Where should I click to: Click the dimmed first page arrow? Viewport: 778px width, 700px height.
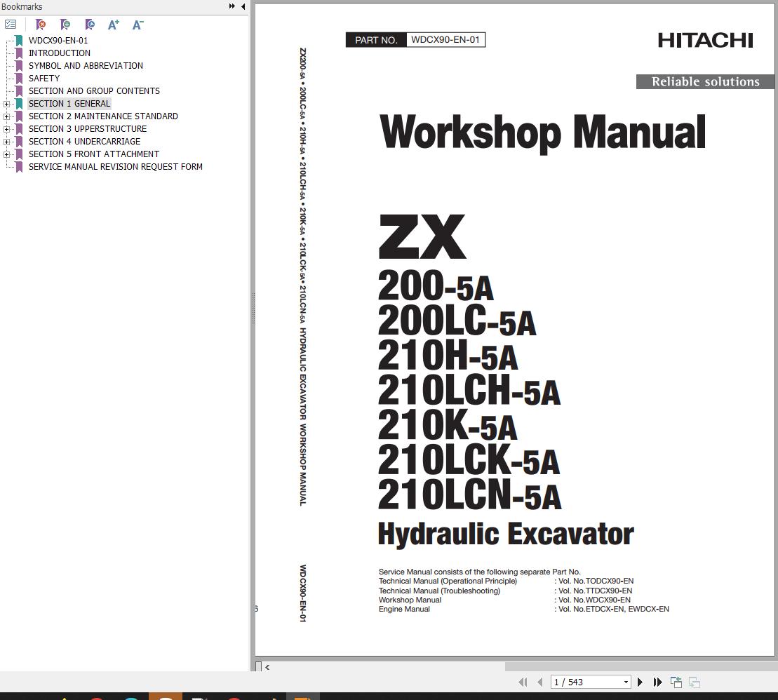523,682
